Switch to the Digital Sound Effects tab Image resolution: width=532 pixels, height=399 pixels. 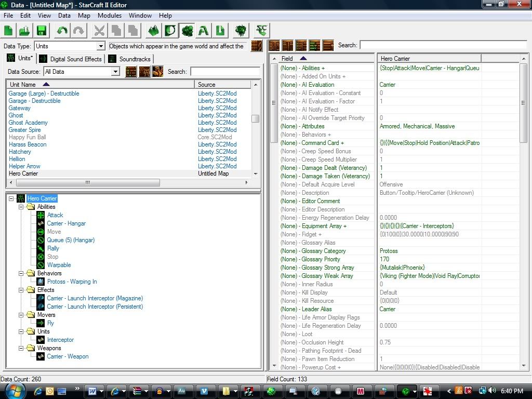click(71, 59)
